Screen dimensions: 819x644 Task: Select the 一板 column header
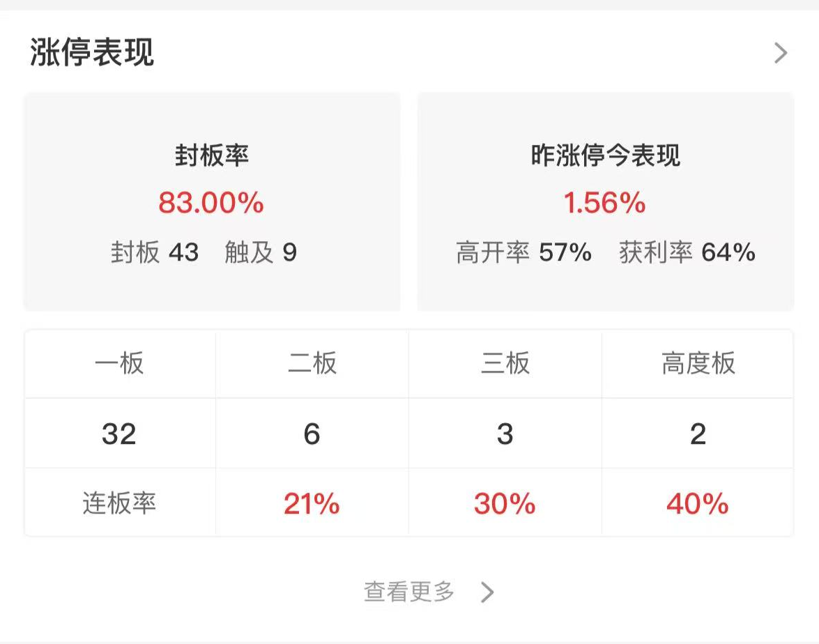(119, 363)
